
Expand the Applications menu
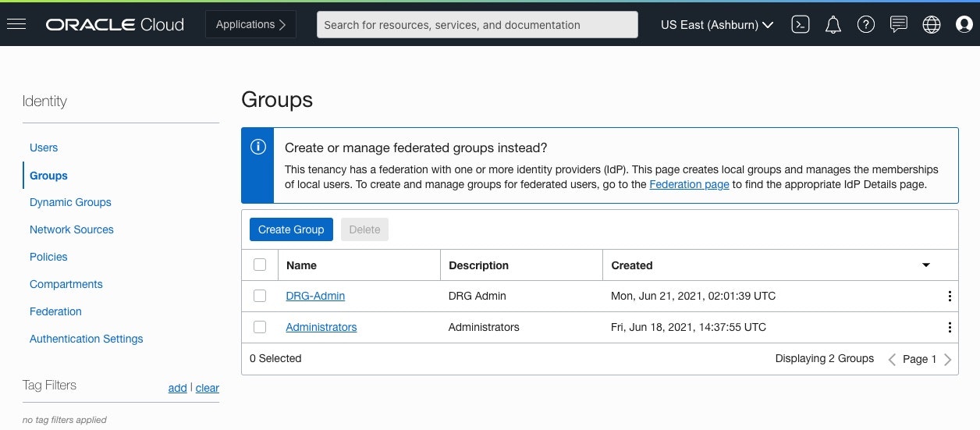point(251,24)
